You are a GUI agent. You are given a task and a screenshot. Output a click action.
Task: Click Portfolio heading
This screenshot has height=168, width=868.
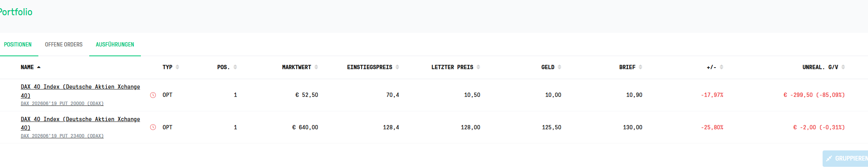coord(16,12)
